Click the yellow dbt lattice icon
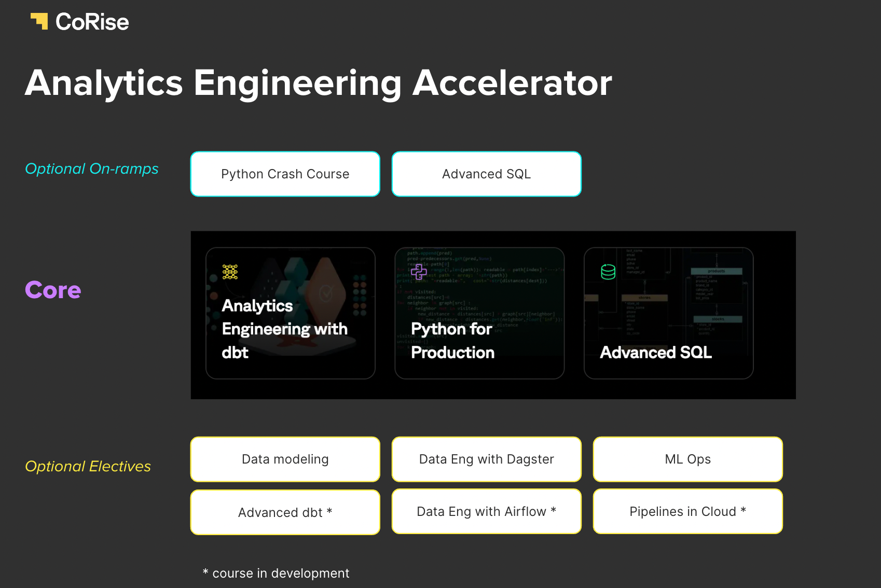 [x=230, y=272]
